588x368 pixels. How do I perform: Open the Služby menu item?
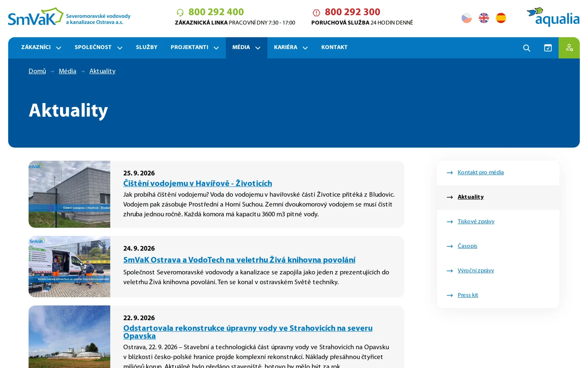tap(147, 47)
